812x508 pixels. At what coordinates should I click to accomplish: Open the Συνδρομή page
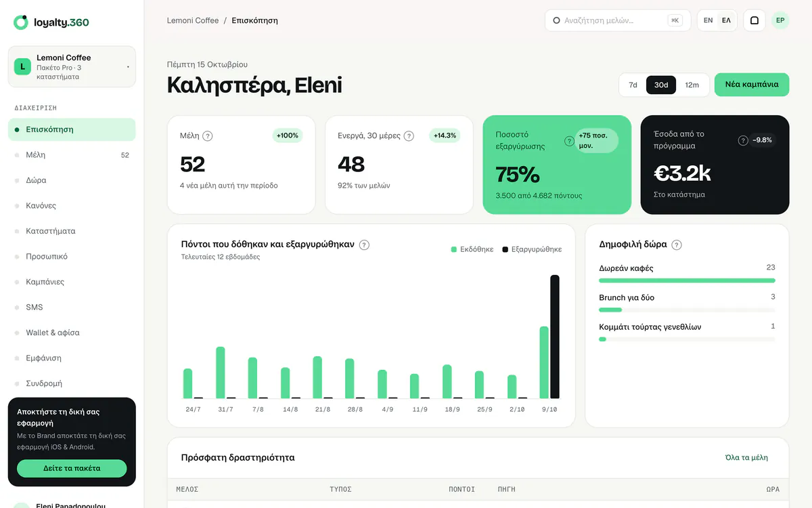(x=72, y=383)
